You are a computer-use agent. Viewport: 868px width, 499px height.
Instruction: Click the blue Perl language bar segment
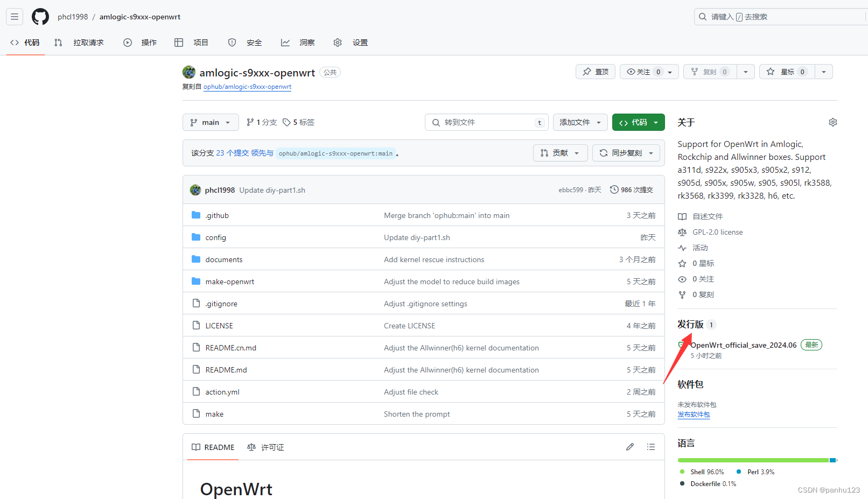point(832,460)
